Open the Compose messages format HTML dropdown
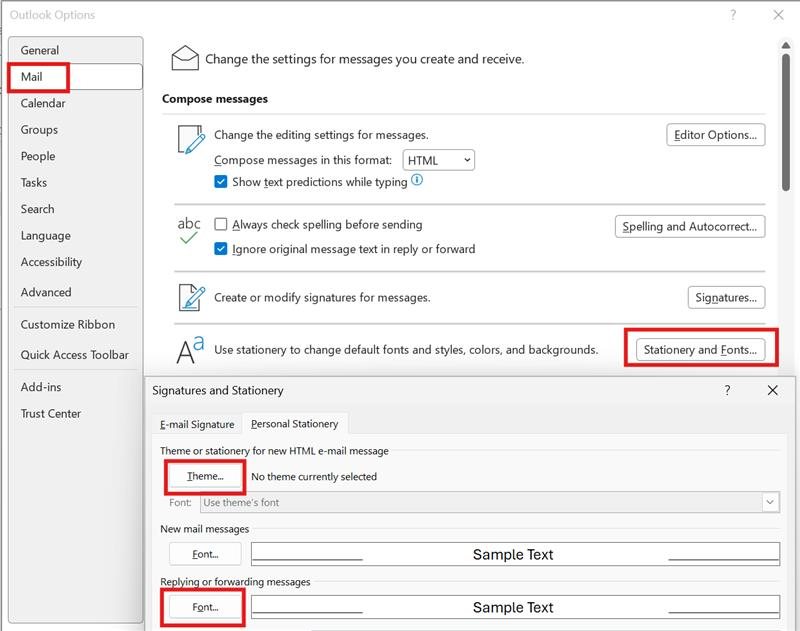Image resolution: width=800 pixels, height=631 pixels. 439,160
